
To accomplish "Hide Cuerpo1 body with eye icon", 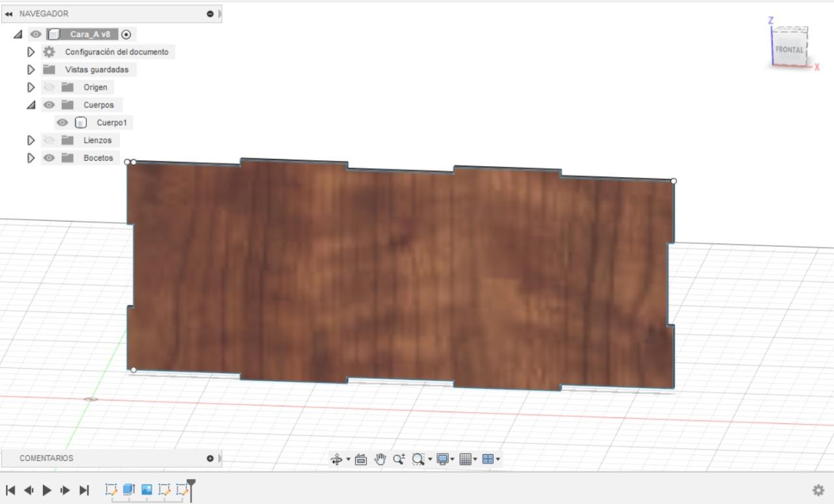I will point(63,122).
